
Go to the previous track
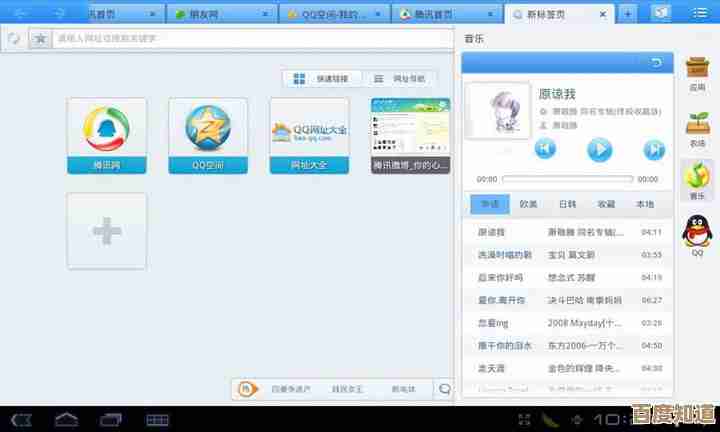pyautogui.click(x=544, y=149)
